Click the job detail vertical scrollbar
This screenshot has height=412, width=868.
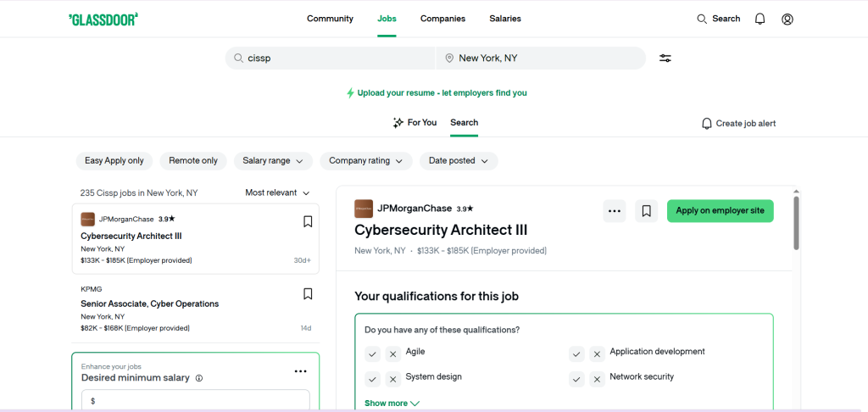(796, 221)
